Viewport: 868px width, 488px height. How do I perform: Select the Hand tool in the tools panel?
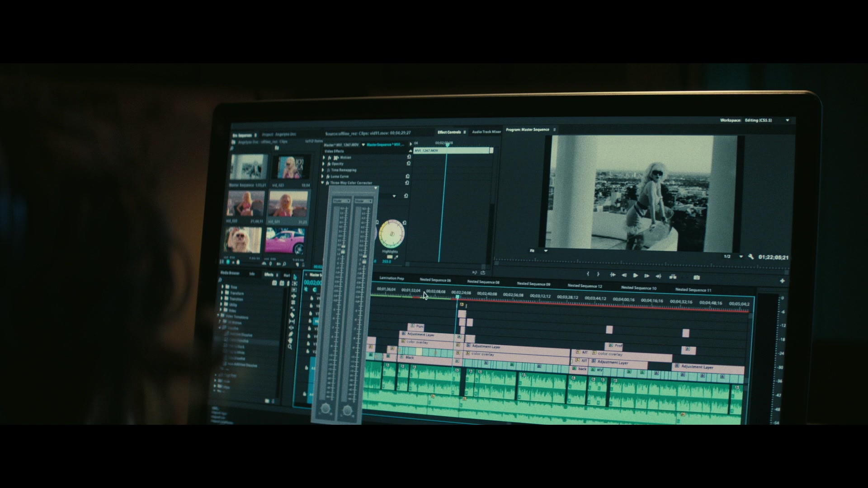click(290, 341)
